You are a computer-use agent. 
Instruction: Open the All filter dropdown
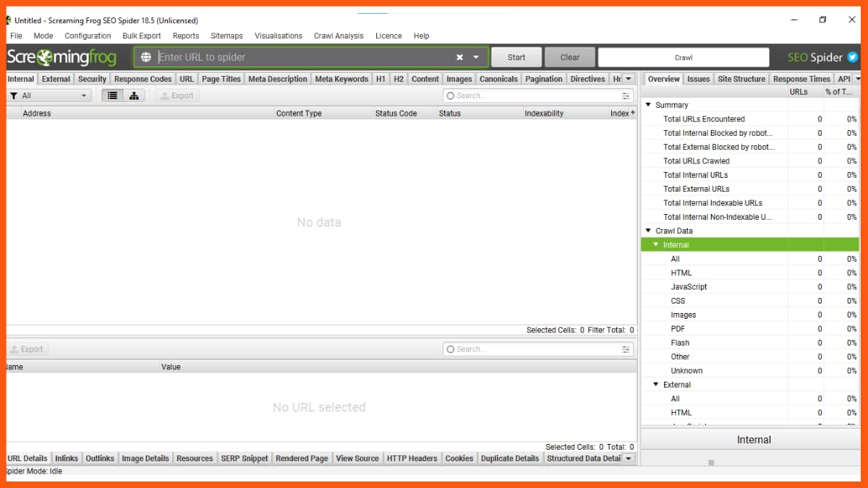[x=83, y=95]
